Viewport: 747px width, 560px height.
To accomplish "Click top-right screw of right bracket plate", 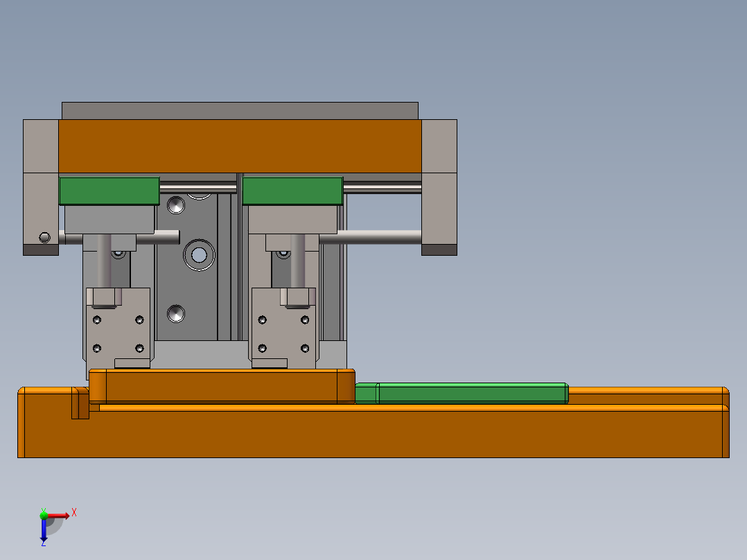I will [x=305, y=320].
